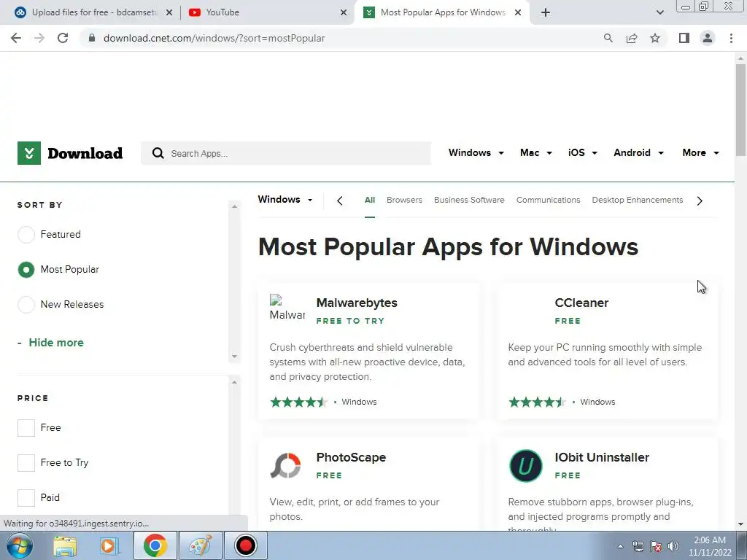Open the Chrome profile avatar
747x560 pixels.
point(708,38)
